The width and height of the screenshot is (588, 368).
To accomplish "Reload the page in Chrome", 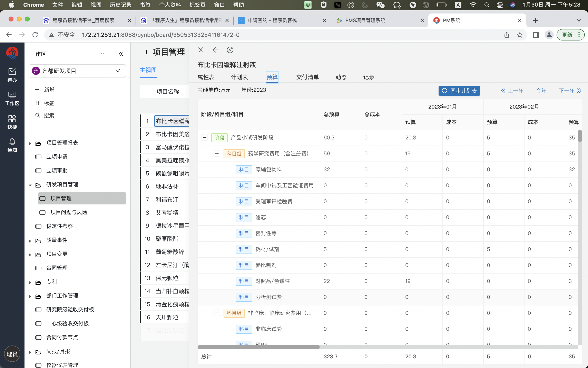I will click(x=35, y=35).
